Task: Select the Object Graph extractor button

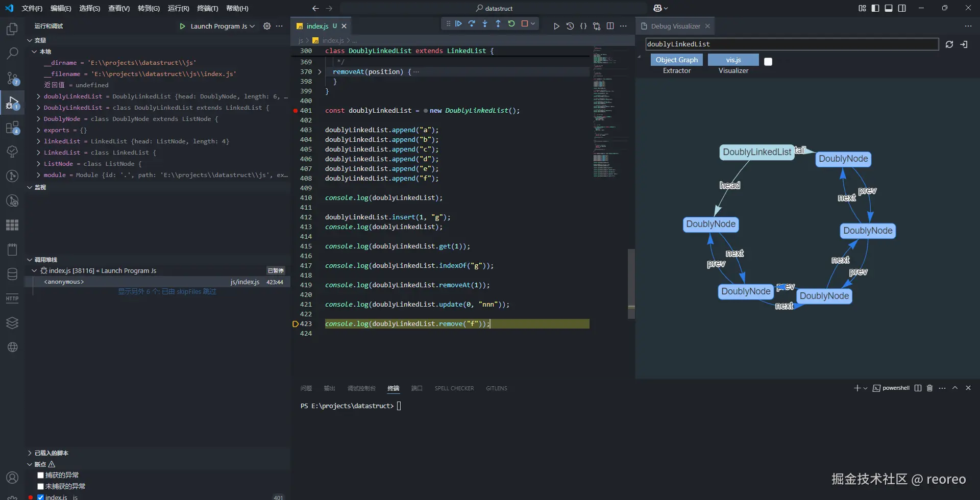Action: coord(676,60)
